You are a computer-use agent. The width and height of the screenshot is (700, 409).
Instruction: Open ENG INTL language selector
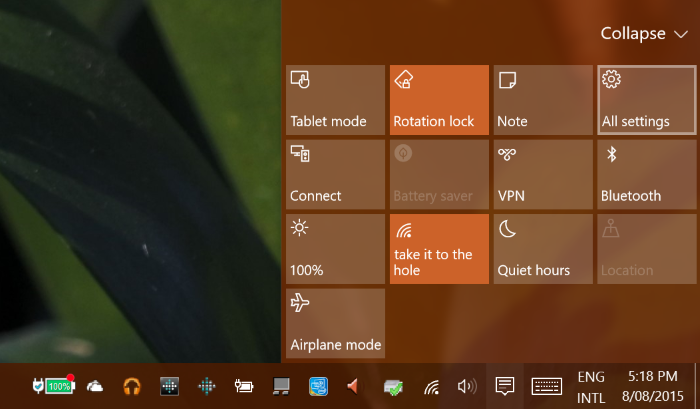tap(591, 387)
